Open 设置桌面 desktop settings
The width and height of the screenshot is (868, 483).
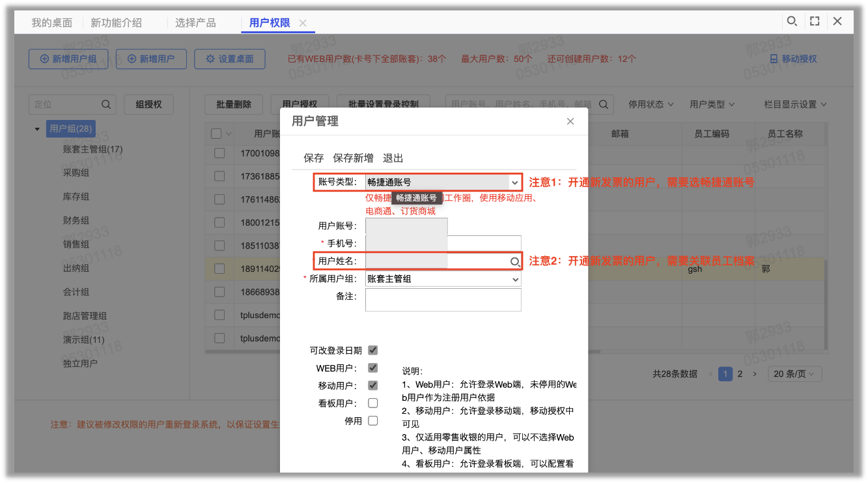coord(230,59)
